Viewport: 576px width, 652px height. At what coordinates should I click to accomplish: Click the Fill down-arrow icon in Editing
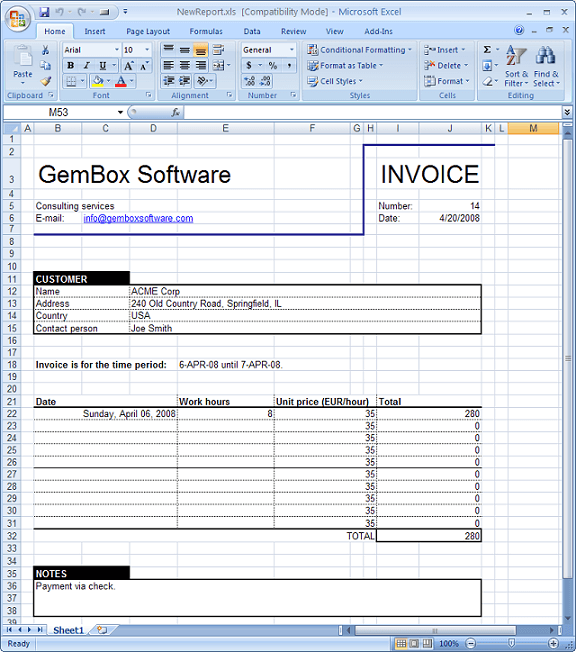pos(487,65)
